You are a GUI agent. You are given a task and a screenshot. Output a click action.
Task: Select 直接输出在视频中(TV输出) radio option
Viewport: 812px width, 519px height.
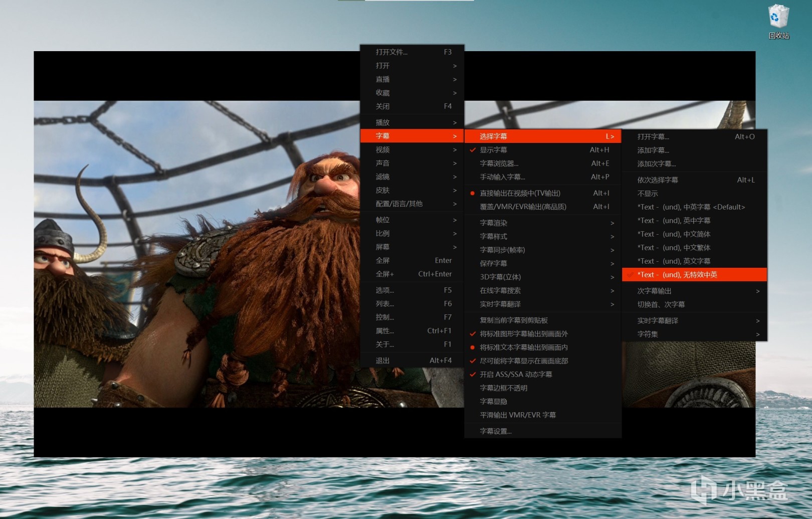coord(543,193)
